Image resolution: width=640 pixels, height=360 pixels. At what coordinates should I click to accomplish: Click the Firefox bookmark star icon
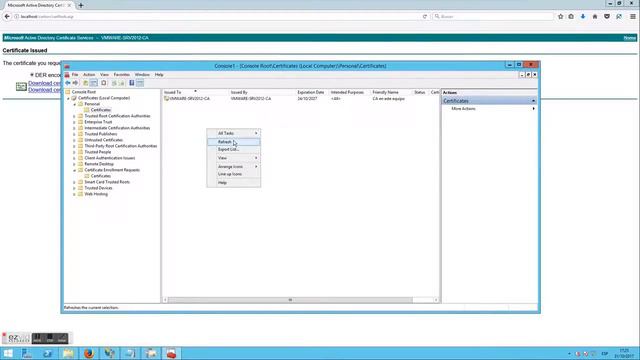[x=560, y=16]
